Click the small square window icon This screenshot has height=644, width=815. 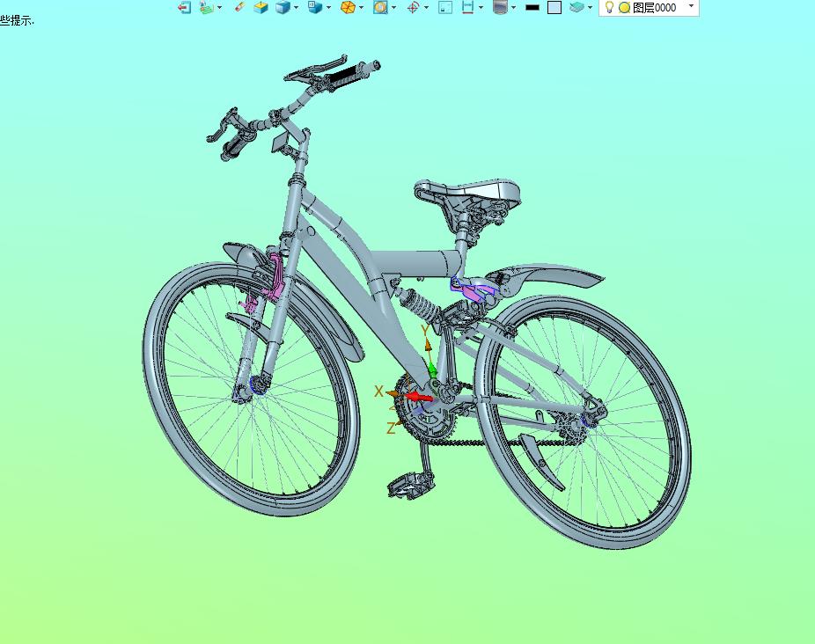(x=445, y=7)
